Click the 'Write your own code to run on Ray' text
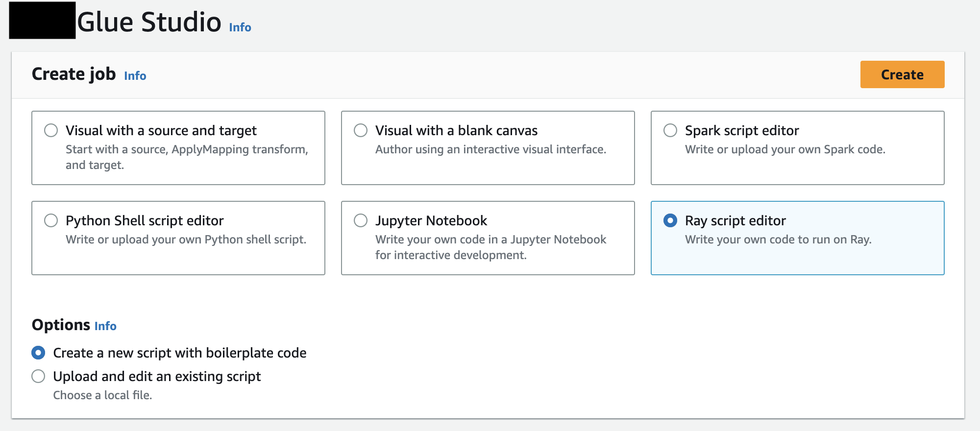This screenshot has height=431, width=980. (x=778, y=239)
